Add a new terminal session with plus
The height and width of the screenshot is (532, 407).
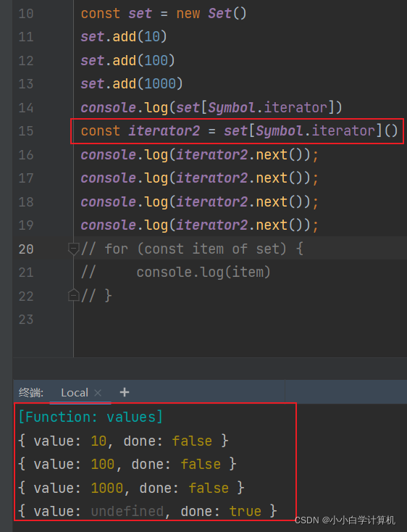point(125,392)
